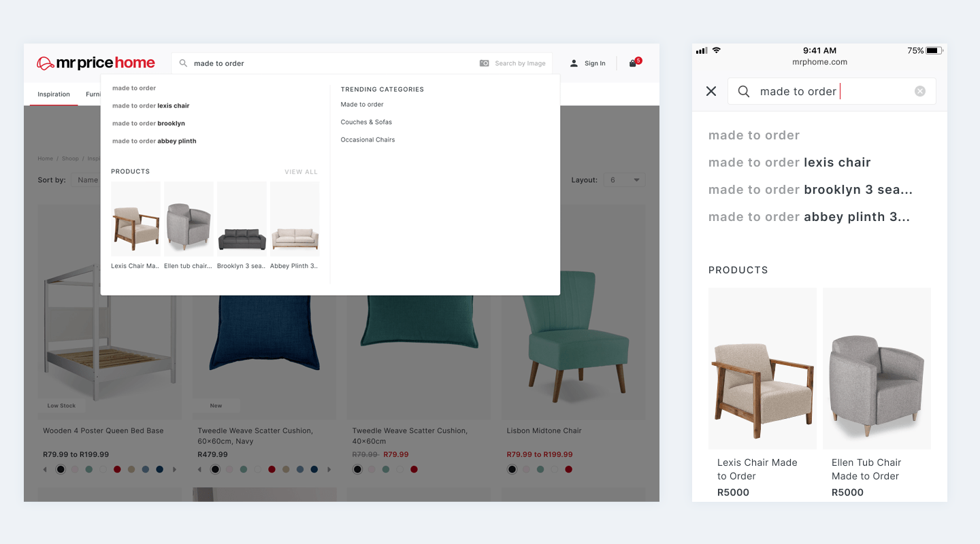Viewport: 980px width, 544px height.
Task: Select the Couches & Sofas trending category
Action: click(x=367, y=122)
